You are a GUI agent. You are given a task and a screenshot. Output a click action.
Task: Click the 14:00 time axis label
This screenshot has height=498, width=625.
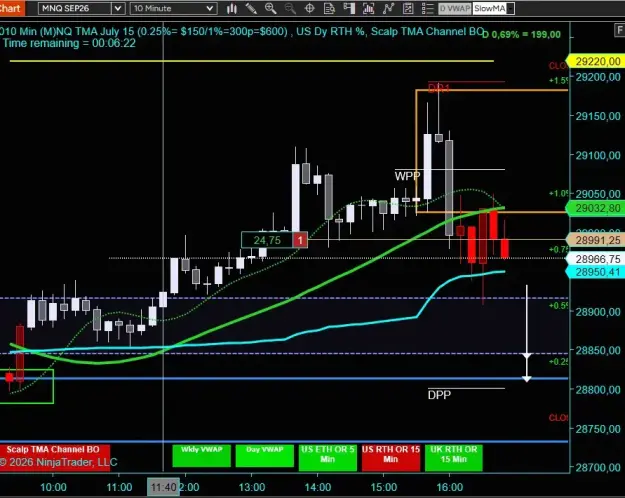point(318,487)
